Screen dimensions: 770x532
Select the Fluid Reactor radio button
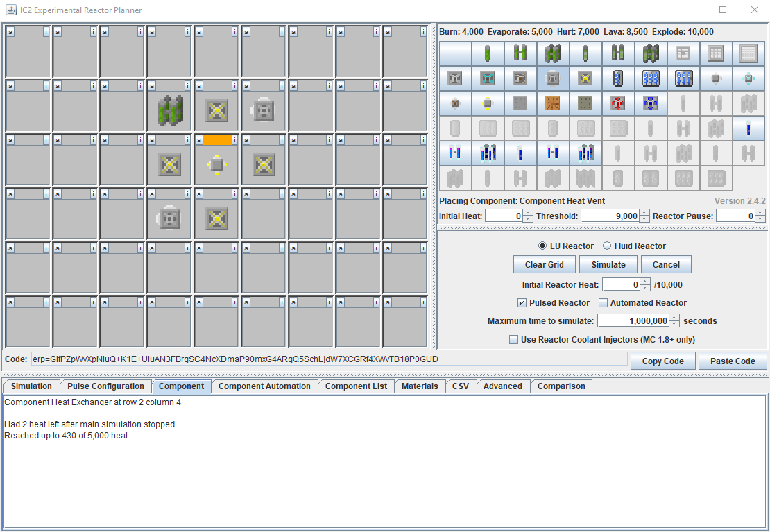pos(607,246)
